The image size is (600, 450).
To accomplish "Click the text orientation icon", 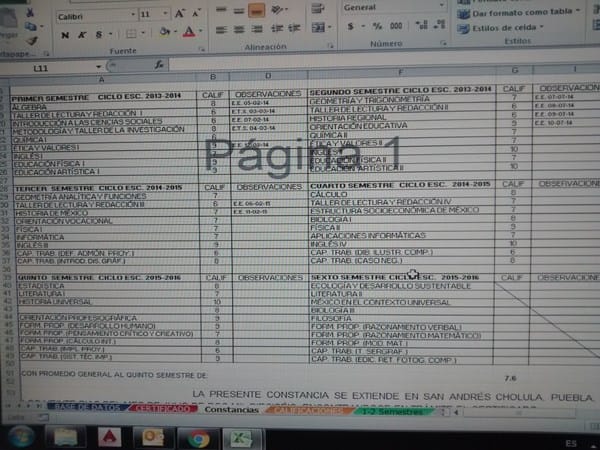I will [278, 10].
